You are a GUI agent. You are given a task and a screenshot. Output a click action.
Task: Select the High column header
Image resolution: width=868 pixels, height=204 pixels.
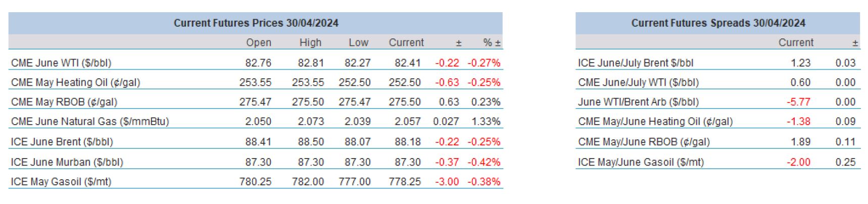tap(310, 43)
